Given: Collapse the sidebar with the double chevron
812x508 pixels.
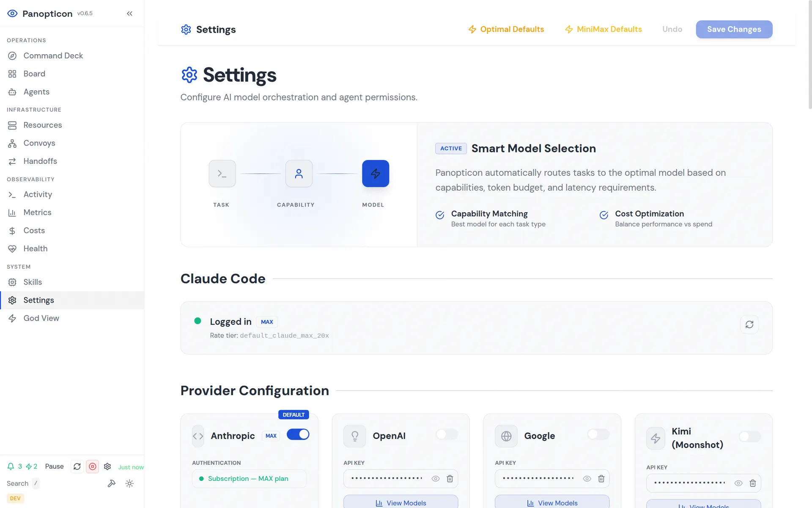Looking at the screenshot, I should click(129, 14).
